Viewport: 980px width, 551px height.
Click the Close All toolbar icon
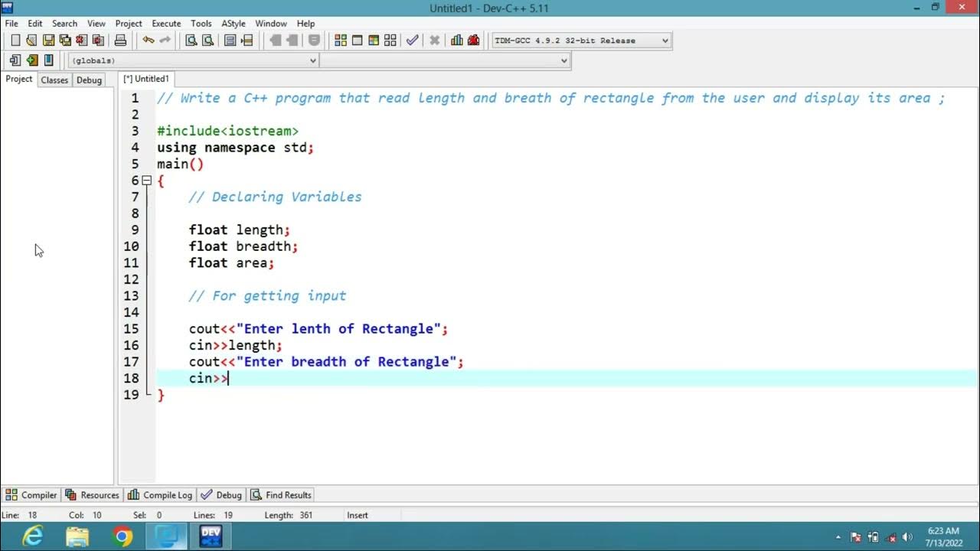pos(99,41)
